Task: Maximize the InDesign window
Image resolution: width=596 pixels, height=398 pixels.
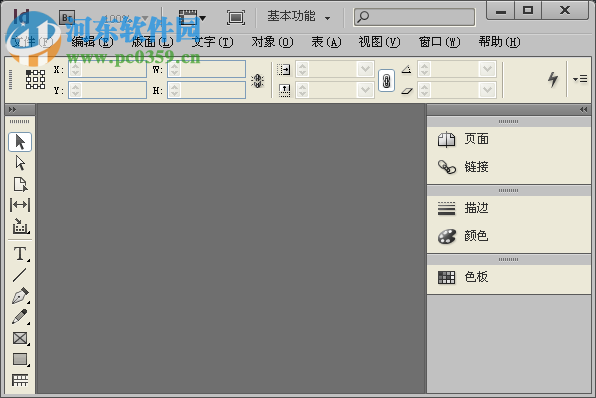Action: coord(528,10)
